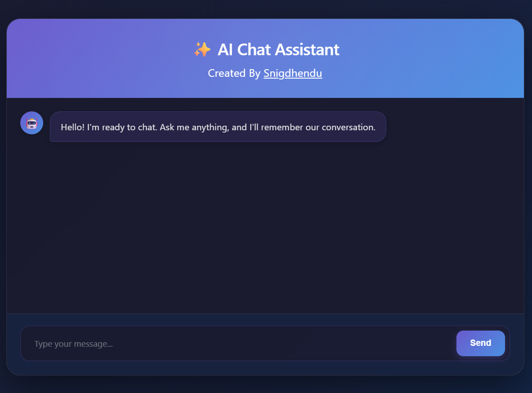Click the dark page background above the chat card
This screenshot has height=393, width=532.
click(x=265, y=8)
